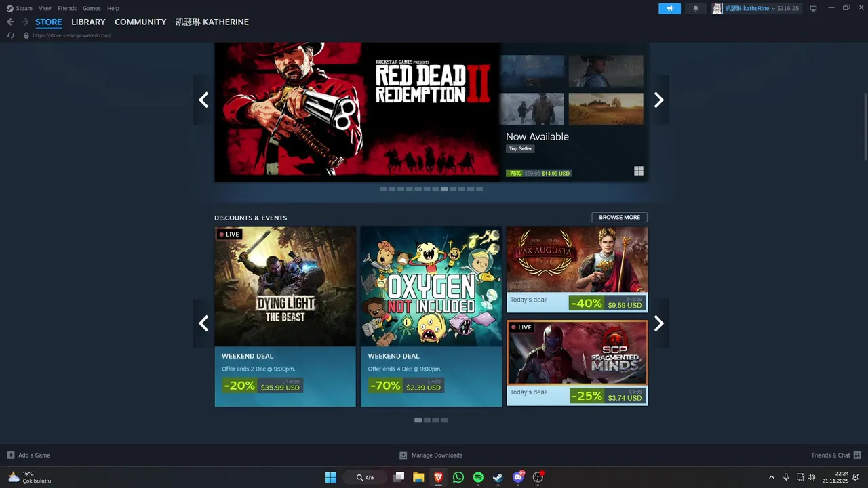Open the Pax Augusta today's deal
This screenshot has width=868, height=488.
point(577,269)
